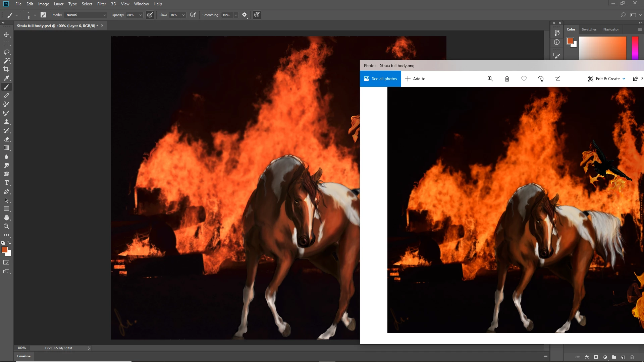Expand the Opacity value dropdown arrow
The height and width of the screenshot is (362, 644).
(141, 15)
